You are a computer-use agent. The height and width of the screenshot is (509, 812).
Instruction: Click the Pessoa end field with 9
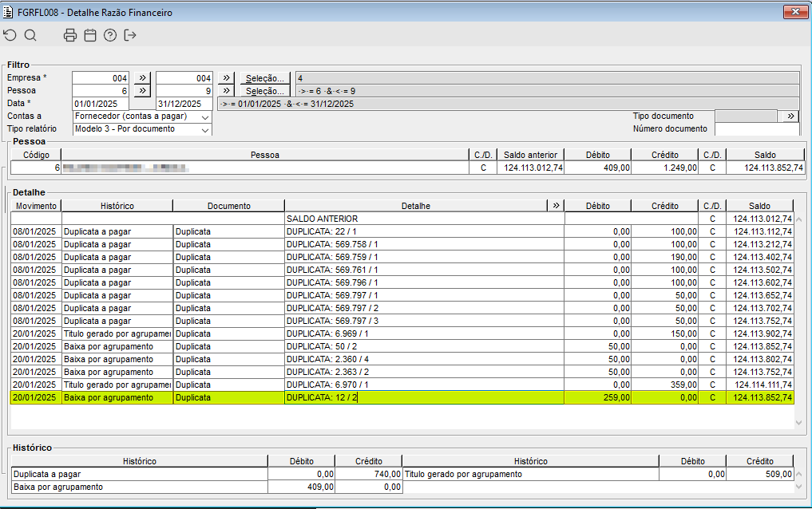[184, 91]
